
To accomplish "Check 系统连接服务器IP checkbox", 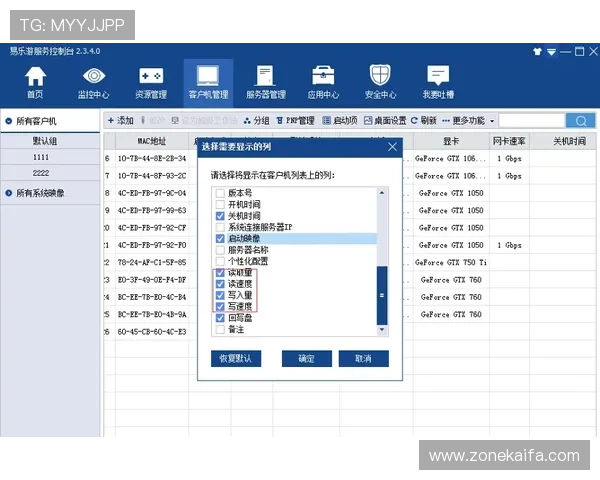I will (x=220, y=227).
